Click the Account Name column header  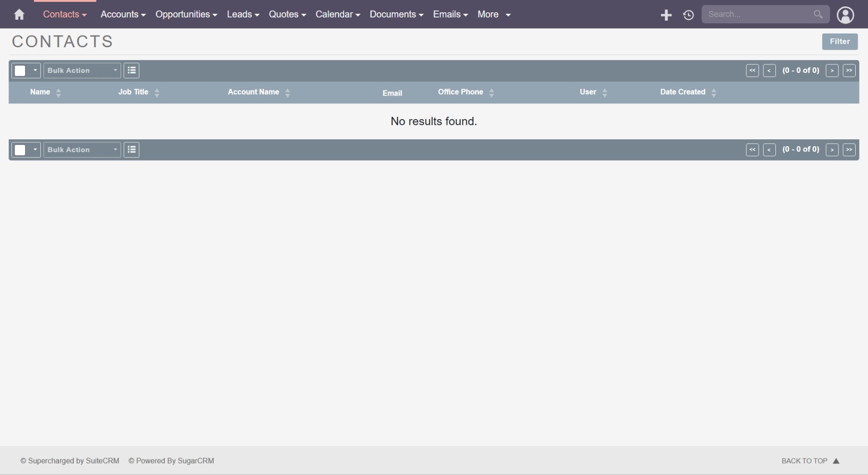[253, 92]
